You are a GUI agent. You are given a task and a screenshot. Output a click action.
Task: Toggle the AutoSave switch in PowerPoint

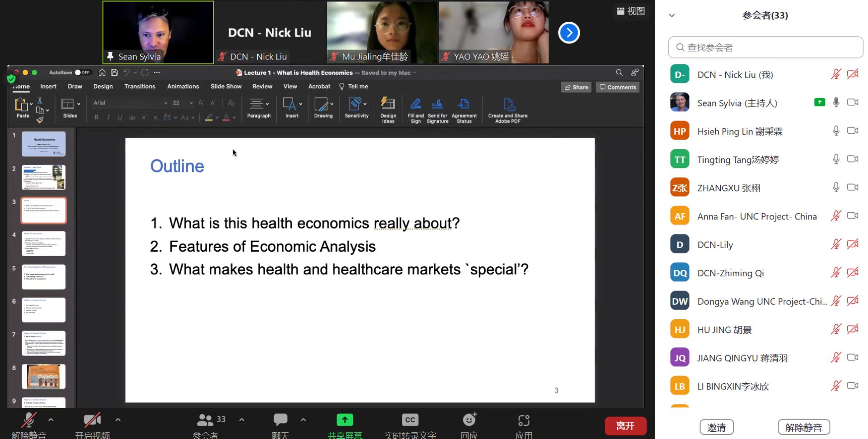click(82, 73)
